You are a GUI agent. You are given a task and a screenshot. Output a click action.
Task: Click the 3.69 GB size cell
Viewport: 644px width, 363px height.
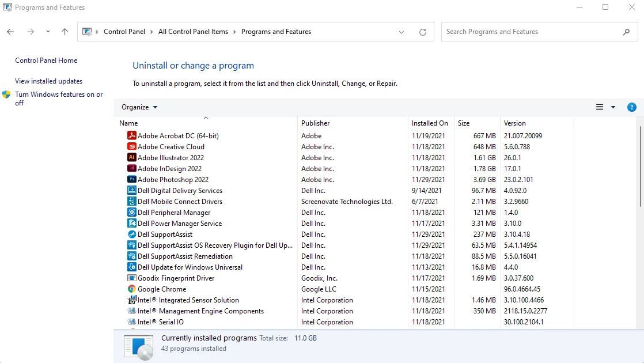(x=484, y=179)
